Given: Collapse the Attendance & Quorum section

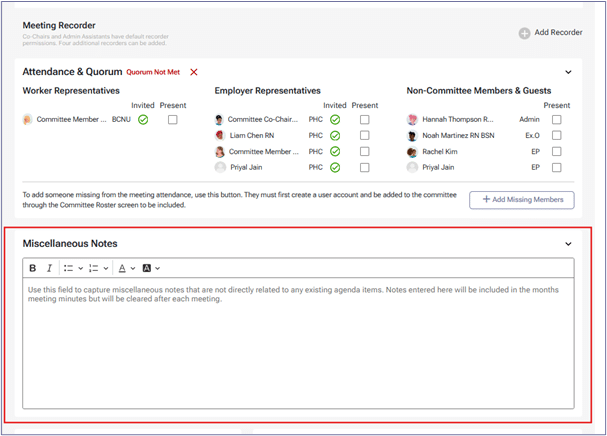Looking at the screenshot, I should click(568, 73).
